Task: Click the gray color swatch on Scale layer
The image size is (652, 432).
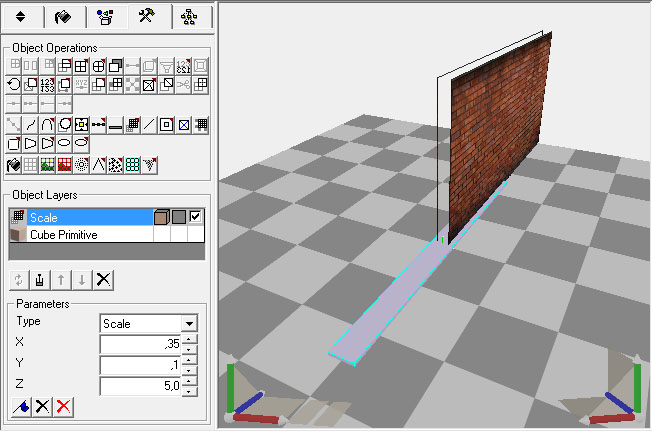Action: 178,216
